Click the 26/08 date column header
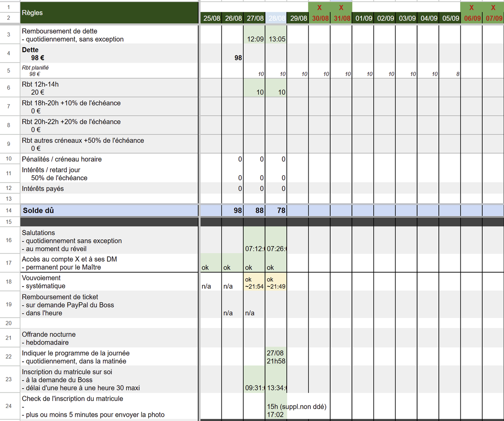This screenshot has height=421, width=504. (233, 18)
